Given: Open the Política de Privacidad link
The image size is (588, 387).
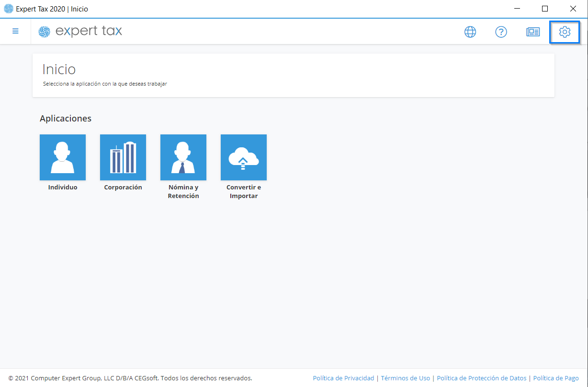Looking at the screenshot, I should [x=343, y=378].
